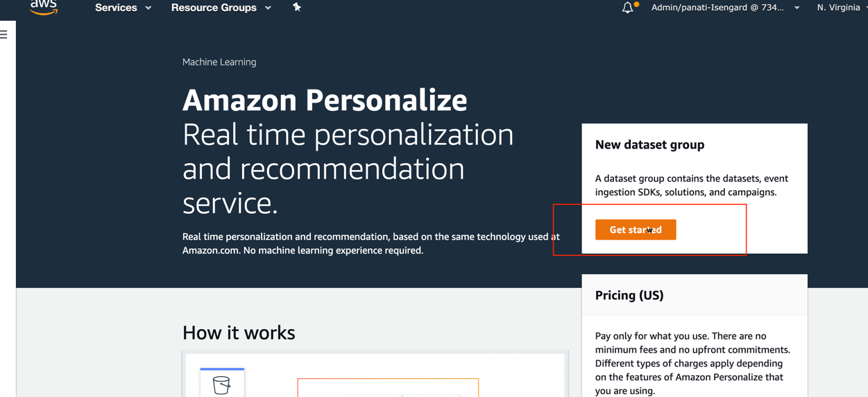
Task: Click the Pricing (US) panel header
Action: (x=695, y=295)
